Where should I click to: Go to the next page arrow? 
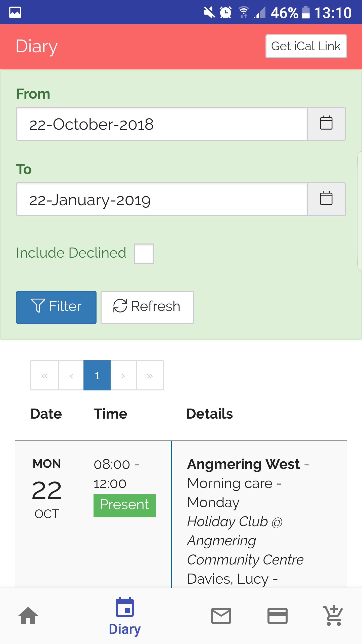123,376
